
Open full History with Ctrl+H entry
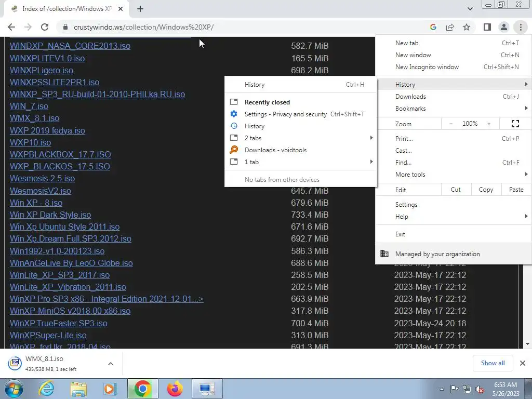pyautogui.click(x=301, y=85)
